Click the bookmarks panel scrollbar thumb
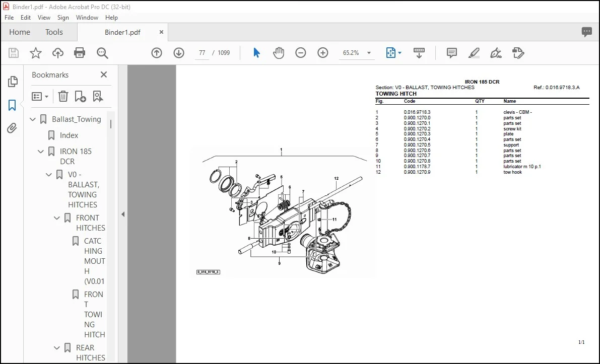 coord(111,124)
